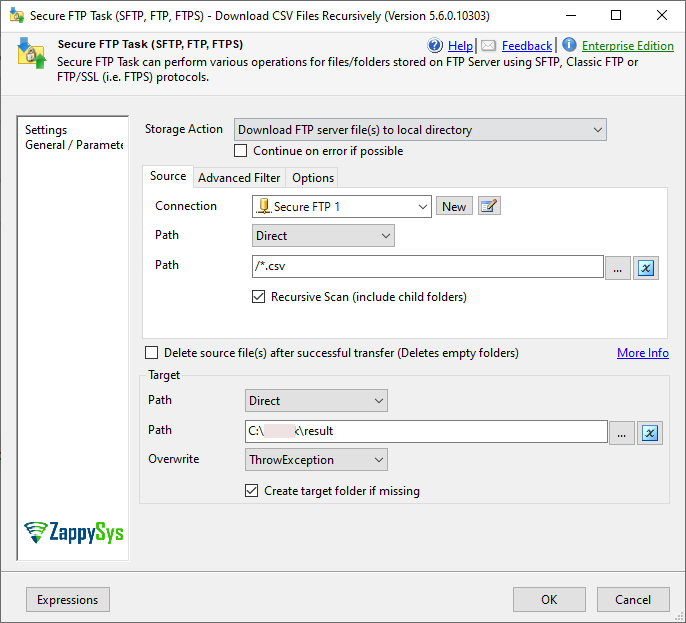The height and width of the screenshot is (623, 686).
Task: Click the blue Help question mark icon
Action: coord(435,46)
